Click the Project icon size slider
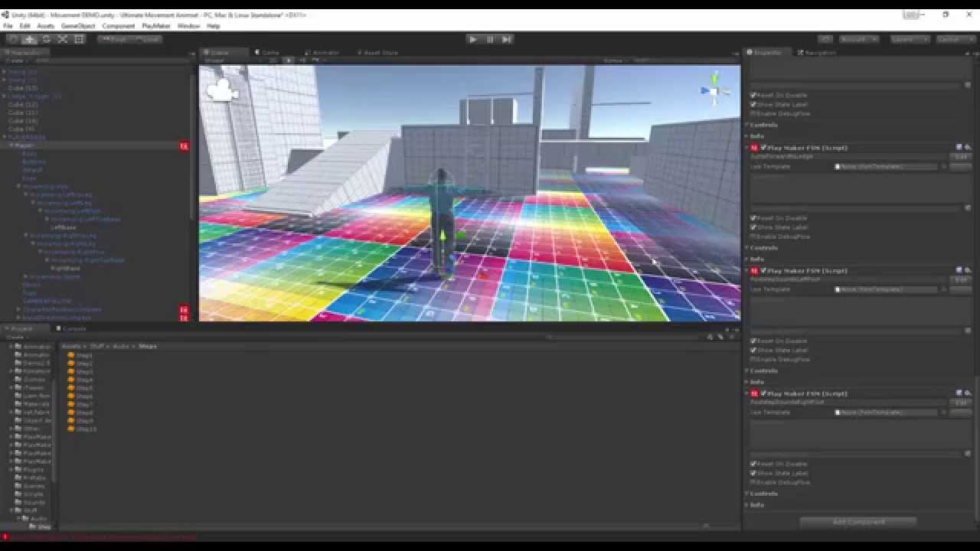The height and width of the screenshot is (551, 980). point(704,527)
